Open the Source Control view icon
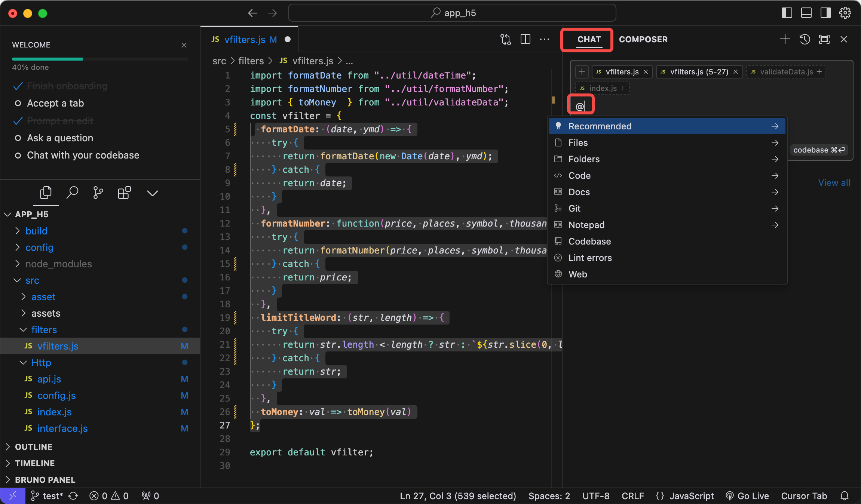Viewport: 861px width, 504px height. tap(98, 193)
